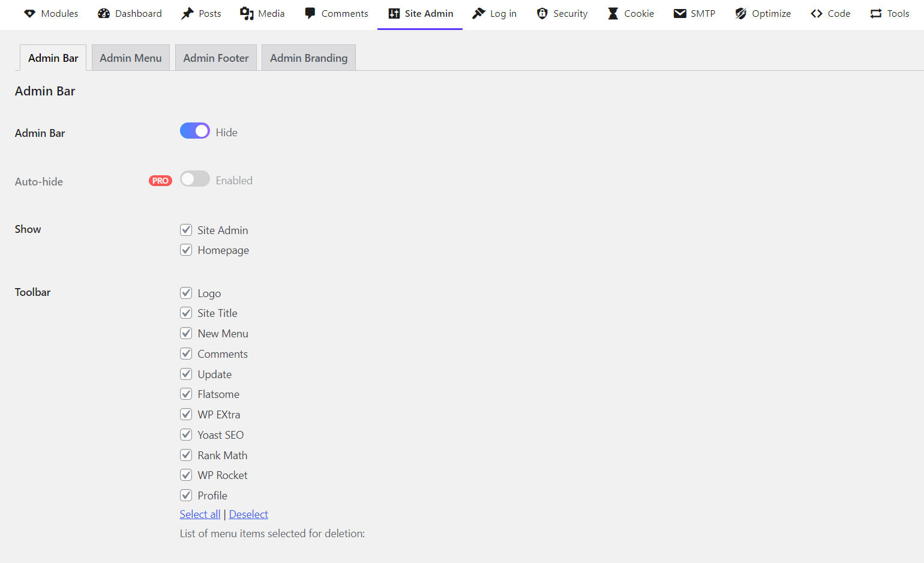Viewport: 924px width, 563px height.
Task: Open the Posts settings icon
Action: [x=201, y=13]
